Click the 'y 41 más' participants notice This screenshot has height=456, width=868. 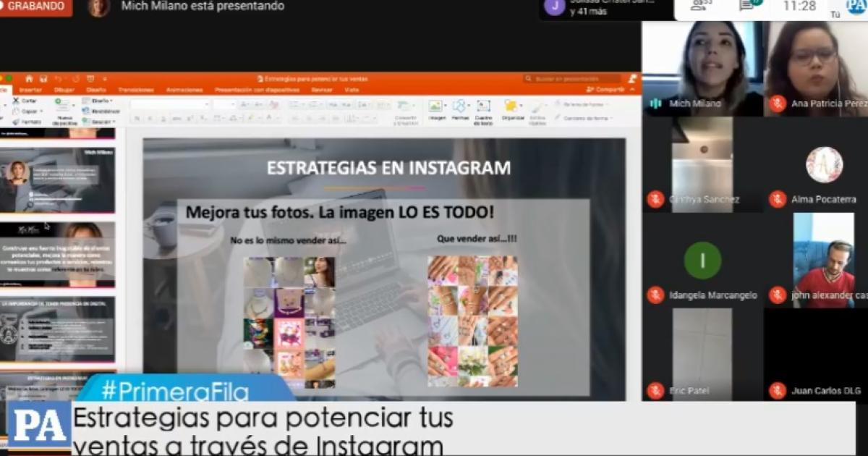pyautogui.click(x=587, y=11)
